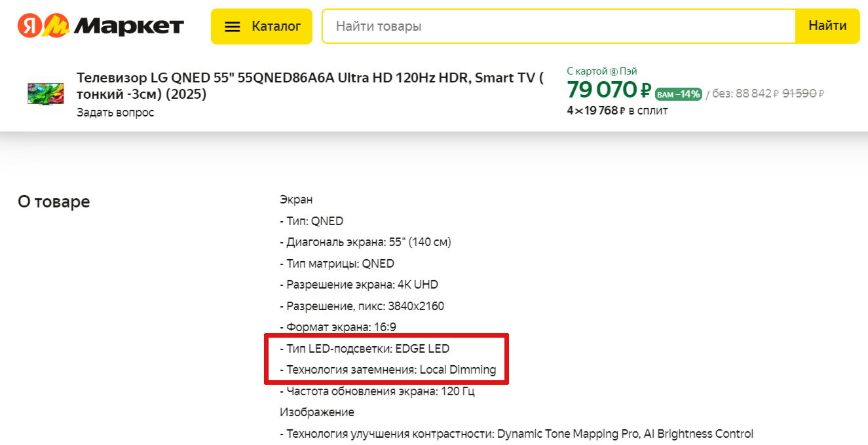The image size is (868, 445).
Task: Open the Задать вопрос link
Action: (x=115, y=113)
